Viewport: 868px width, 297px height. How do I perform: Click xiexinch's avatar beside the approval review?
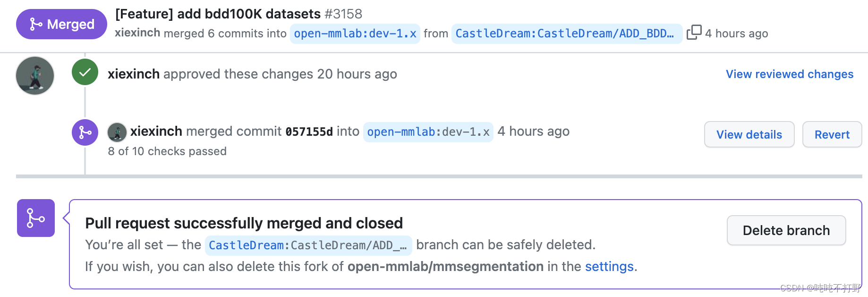[x=34, y=75]
